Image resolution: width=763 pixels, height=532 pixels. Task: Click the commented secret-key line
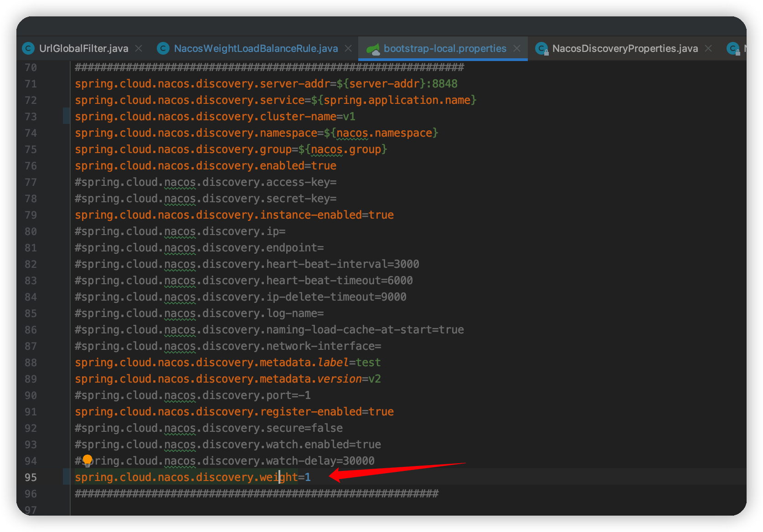(206, 198)
